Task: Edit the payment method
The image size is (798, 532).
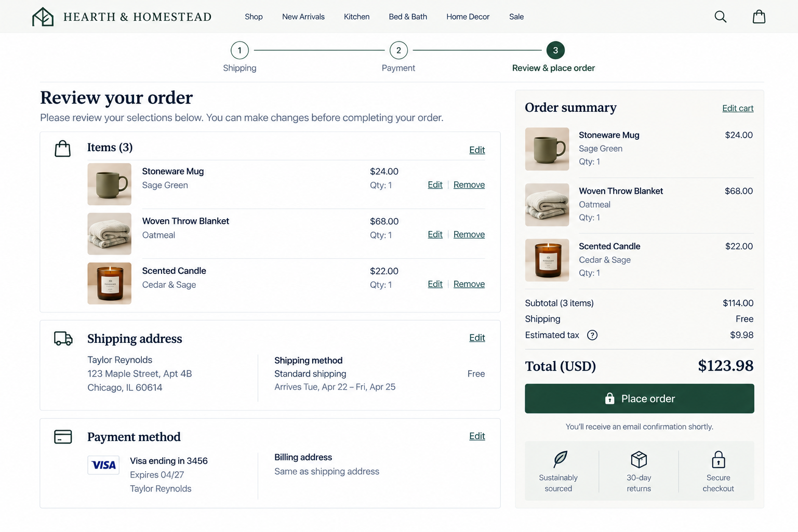Action: click(x=477, y=436)
